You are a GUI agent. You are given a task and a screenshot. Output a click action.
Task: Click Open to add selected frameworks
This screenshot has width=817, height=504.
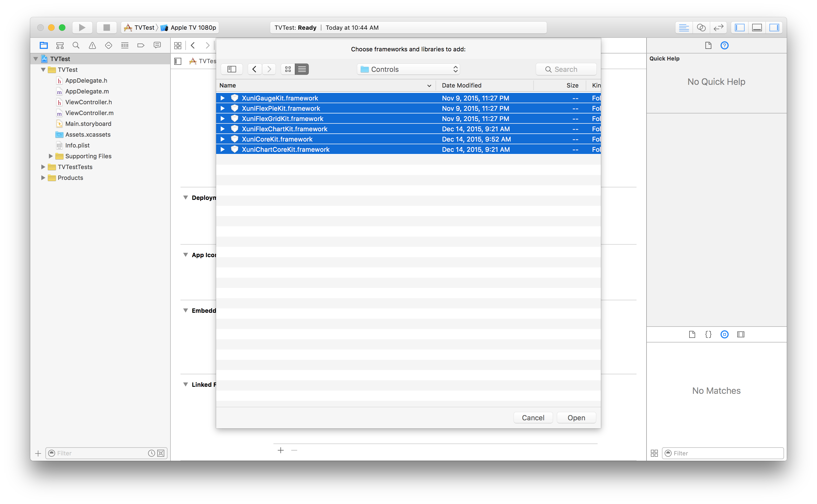576,418
